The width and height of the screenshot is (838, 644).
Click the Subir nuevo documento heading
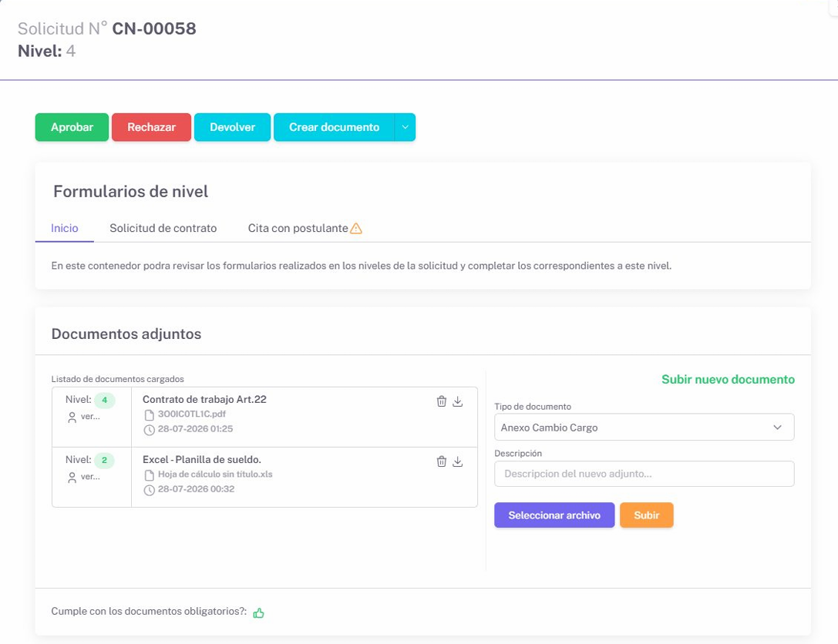click(x=728, y=380)
